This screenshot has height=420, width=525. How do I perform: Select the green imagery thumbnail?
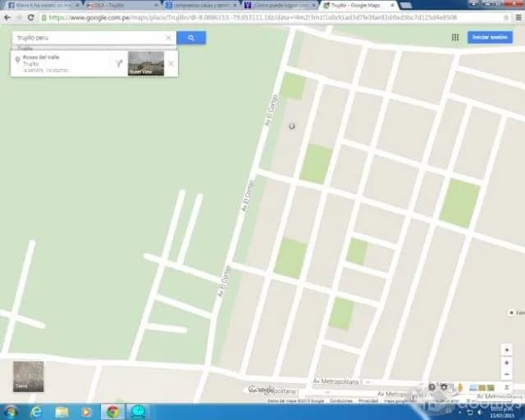pos(491,388)
